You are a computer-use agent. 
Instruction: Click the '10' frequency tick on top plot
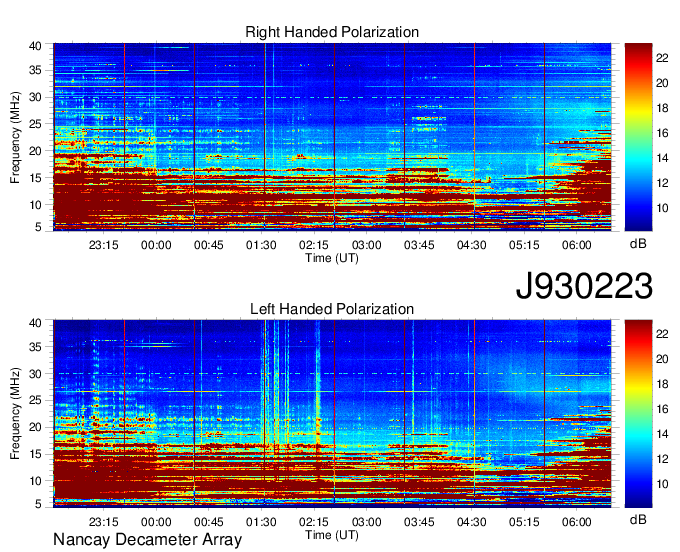point(35,205)
